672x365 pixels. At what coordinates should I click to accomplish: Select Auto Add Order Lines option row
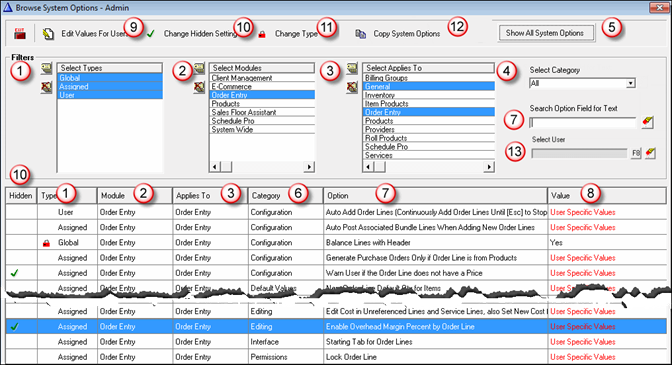click(436, 212)
